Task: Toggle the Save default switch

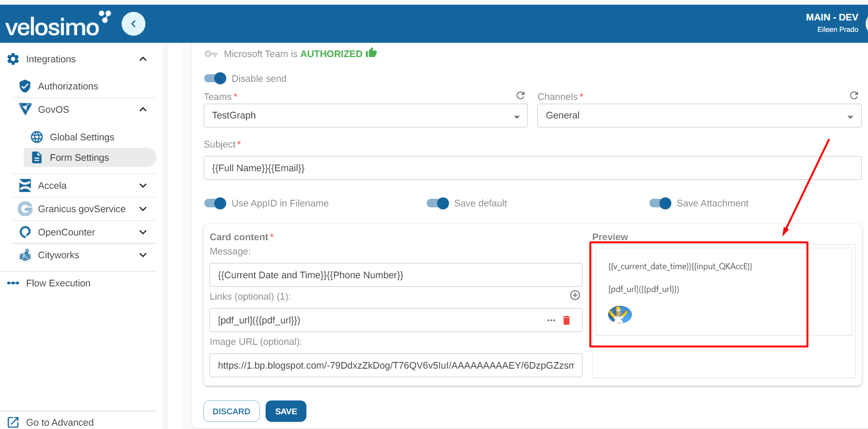Action: [x=438, y=204]
